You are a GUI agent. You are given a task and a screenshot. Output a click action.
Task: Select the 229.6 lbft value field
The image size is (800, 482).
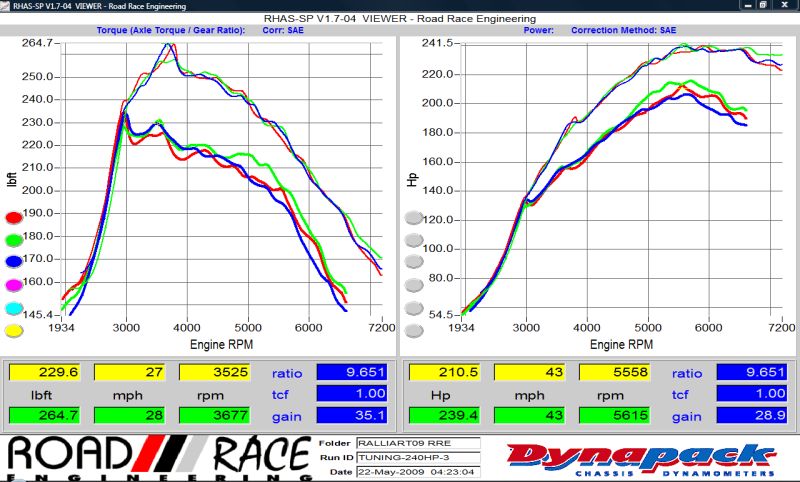point(43,372)
